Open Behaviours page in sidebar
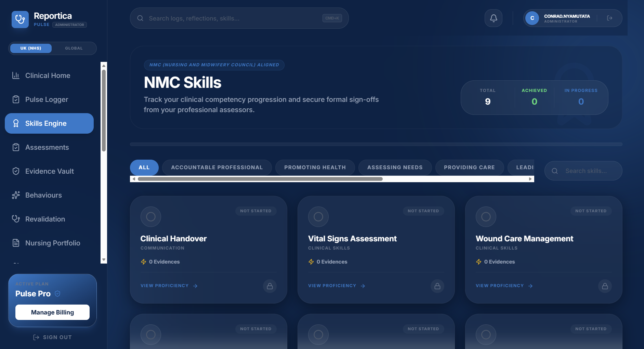 point(49,195)
